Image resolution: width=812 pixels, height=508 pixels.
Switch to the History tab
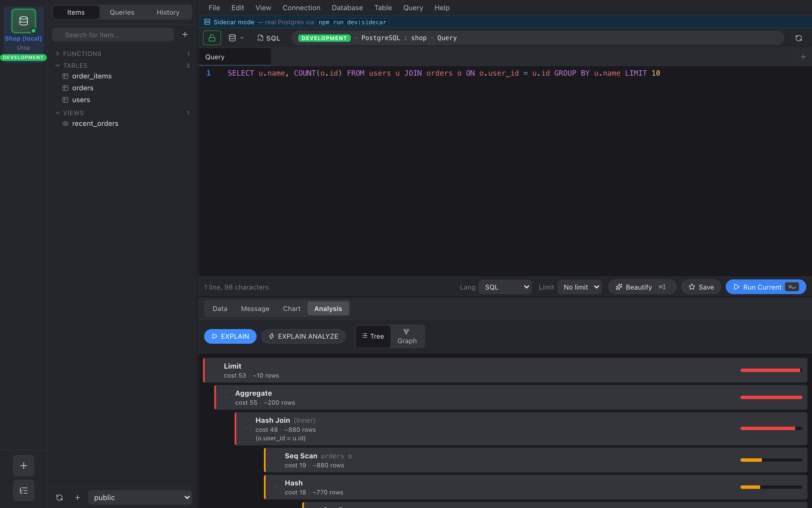168,12
